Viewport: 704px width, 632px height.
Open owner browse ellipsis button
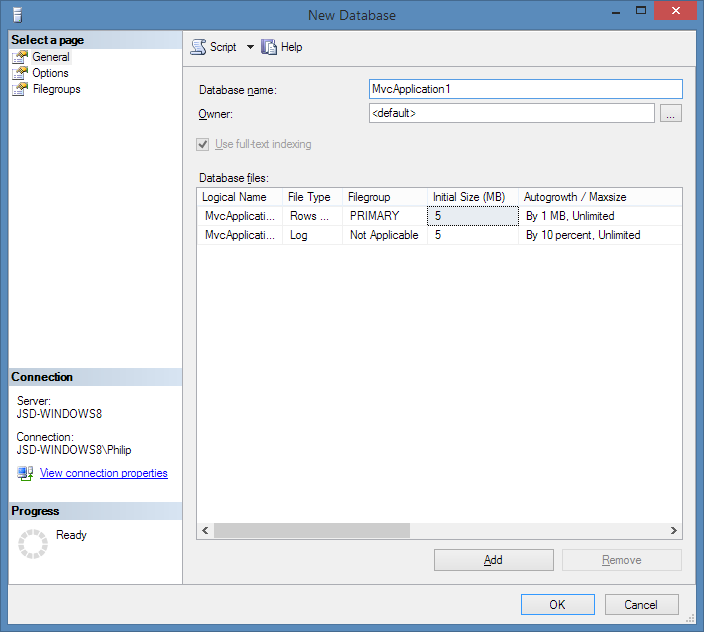click(671, 114)
